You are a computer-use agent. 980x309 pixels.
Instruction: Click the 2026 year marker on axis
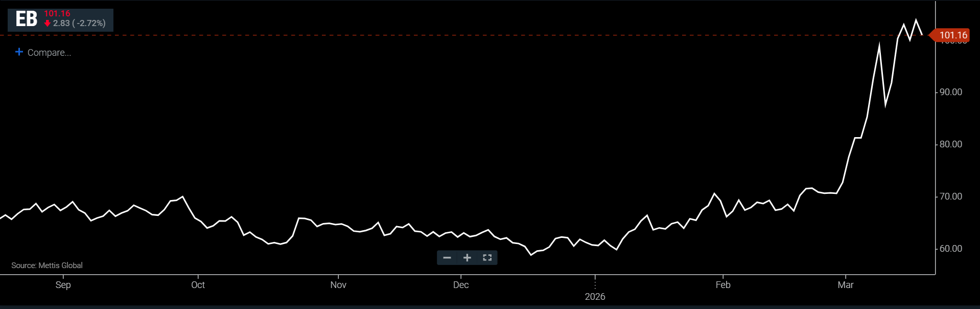(595, 297)
